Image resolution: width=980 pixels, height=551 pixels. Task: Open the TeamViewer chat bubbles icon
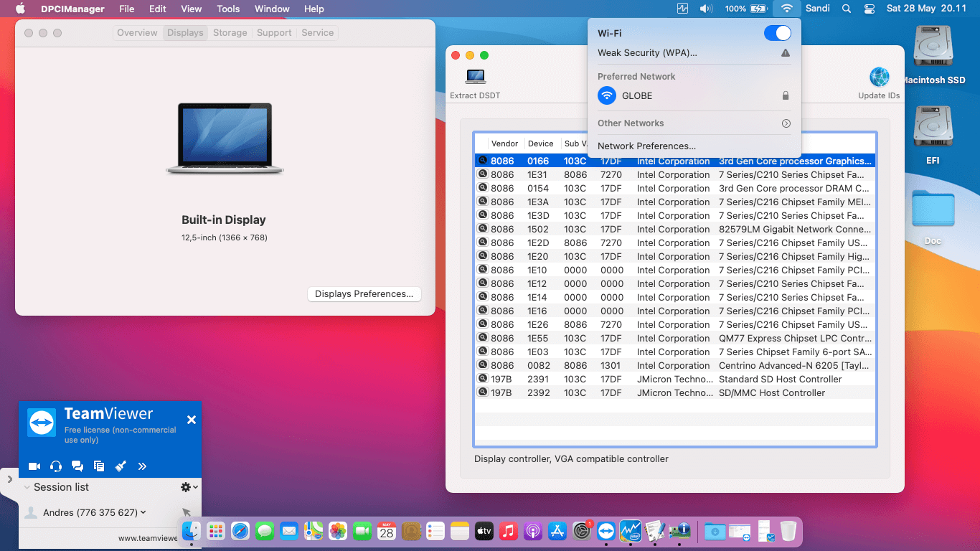[x=77, y=466]
